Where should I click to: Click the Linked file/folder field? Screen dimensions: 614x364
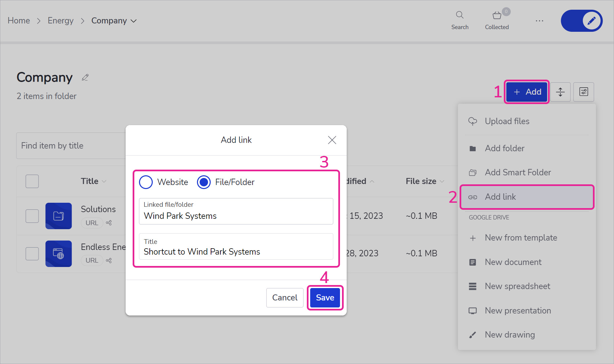pyautogui.click(x=236, y=211)
